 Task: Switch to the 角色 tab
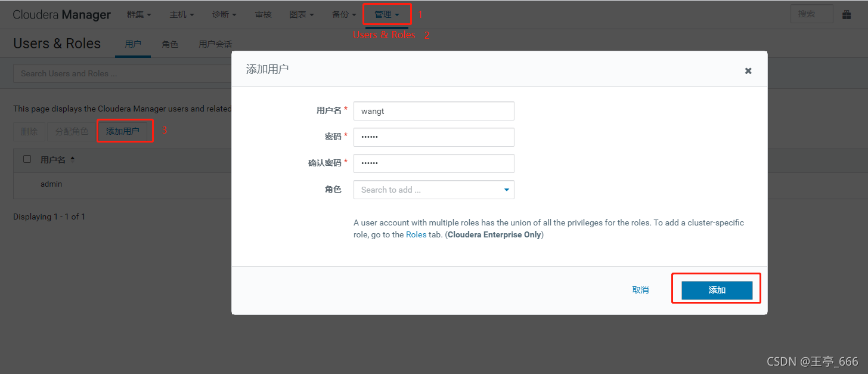pyautogui.click(x=170, y=44)
